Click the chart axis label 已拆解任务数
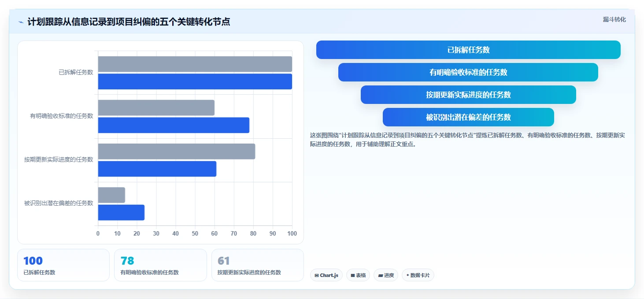 [76, 73]
